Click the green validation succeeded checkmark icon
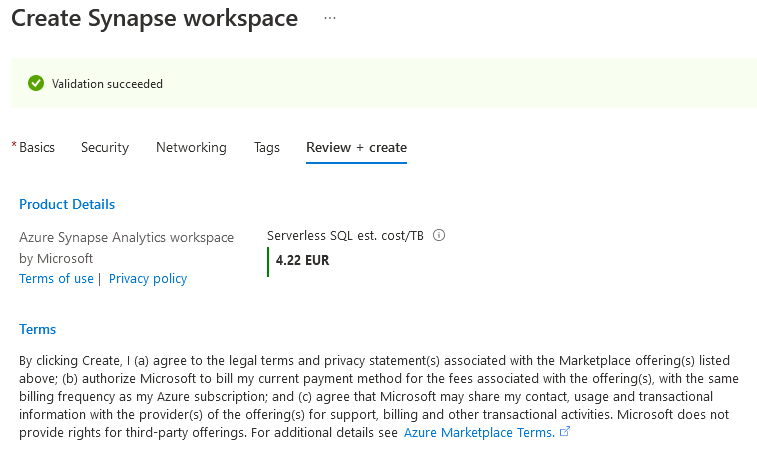The image size is (757, 457). 36,83
